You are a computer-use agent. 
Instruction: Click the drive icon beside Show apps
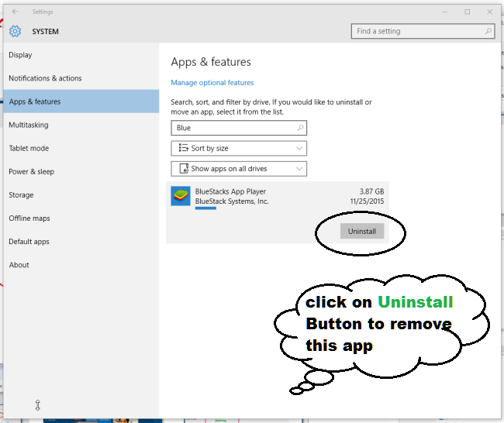(x=184, y=168)
